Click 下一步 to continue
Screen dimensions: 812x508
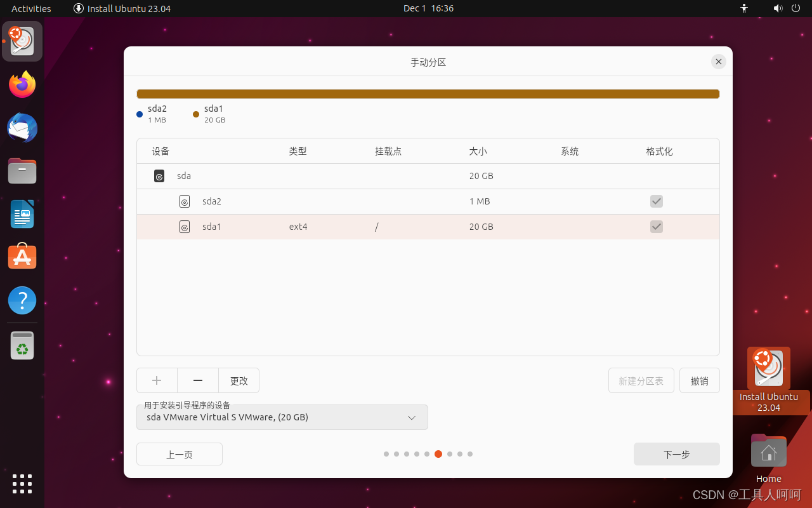point(677,454)
